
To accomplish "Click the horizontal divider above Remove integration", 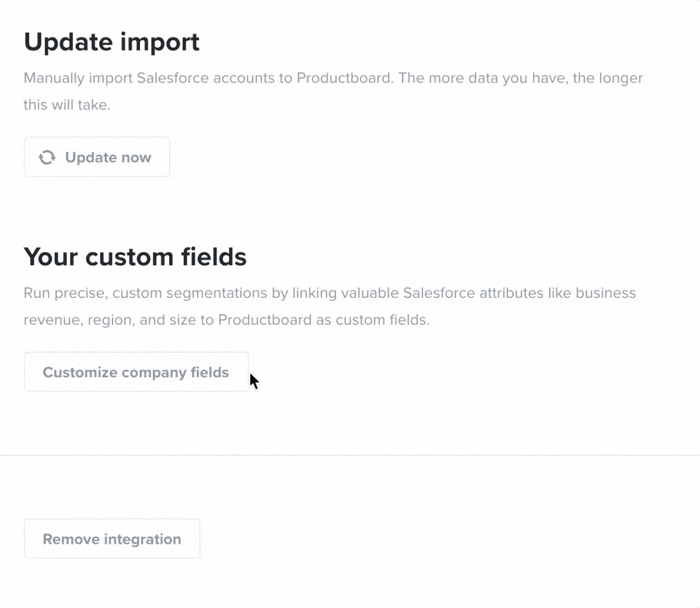I will (350, 455).
